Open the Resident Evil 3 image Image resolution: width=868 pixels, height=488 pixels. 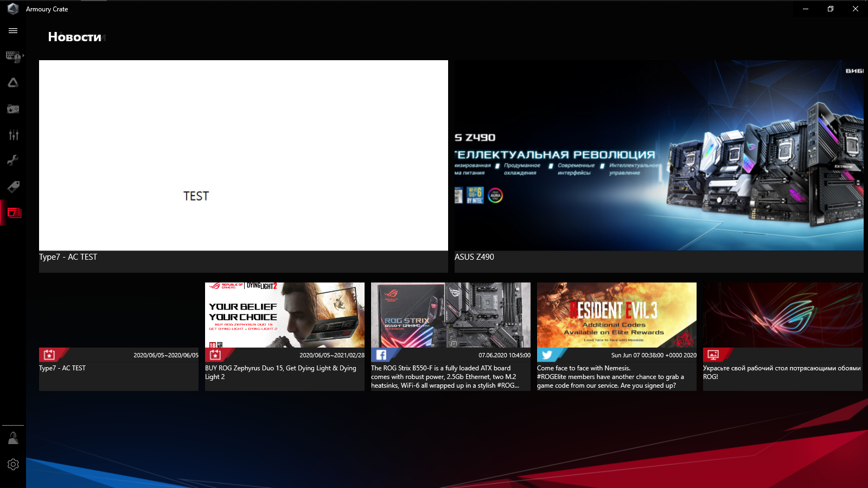point(617,315)
